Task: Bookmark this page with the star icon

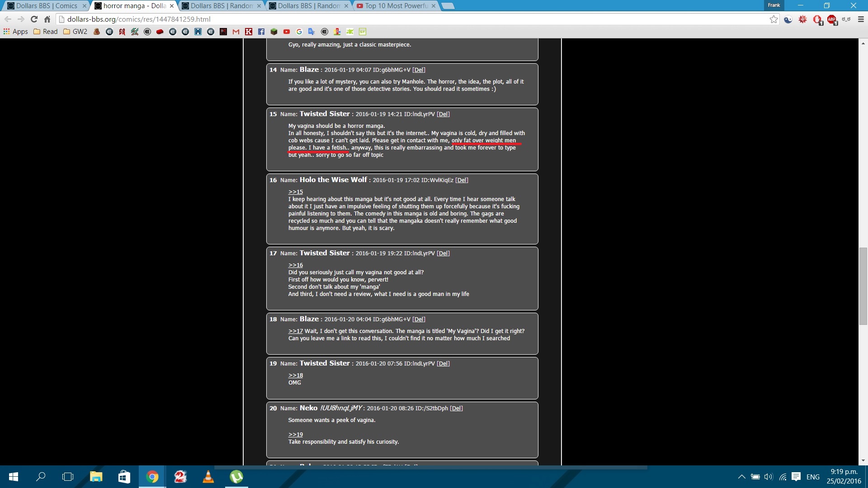Action: [x=774, y=19]
